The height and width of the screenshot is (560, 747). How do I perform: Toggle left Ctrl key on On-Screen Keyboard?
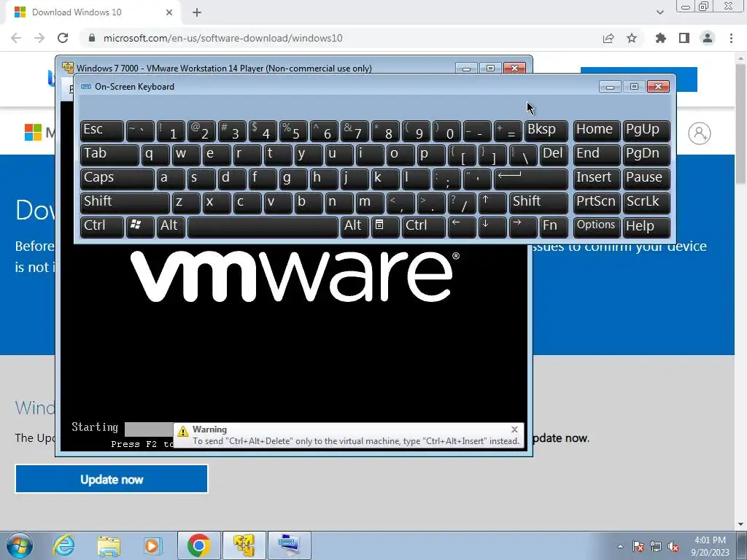click(x=102, y=226)
